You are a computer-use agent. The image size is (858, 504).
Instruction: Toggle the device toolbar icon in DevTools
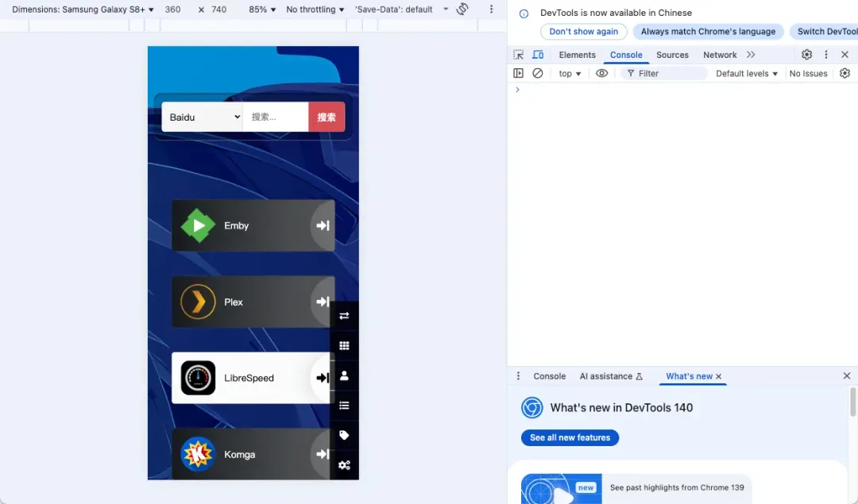click(538, 55)
